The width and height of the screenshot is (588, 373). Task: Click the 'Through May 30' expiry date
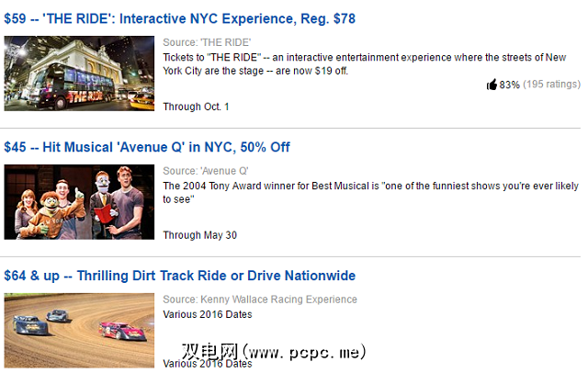pos(199,235)
